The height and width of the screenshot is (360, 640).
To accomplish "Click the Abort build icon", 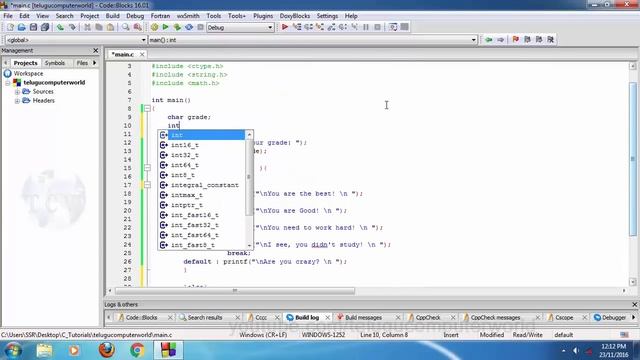I will pyautogui.click(x=200, y=27).
